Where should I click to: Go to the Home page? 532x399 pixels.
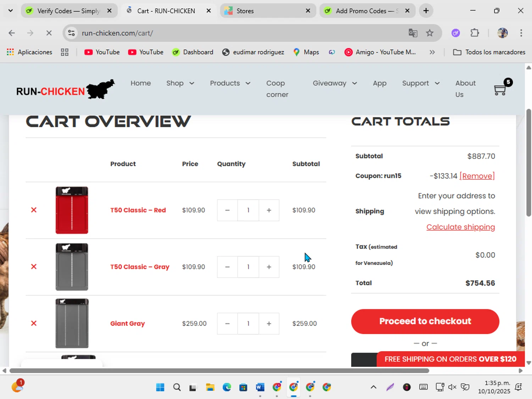[141, 83]
